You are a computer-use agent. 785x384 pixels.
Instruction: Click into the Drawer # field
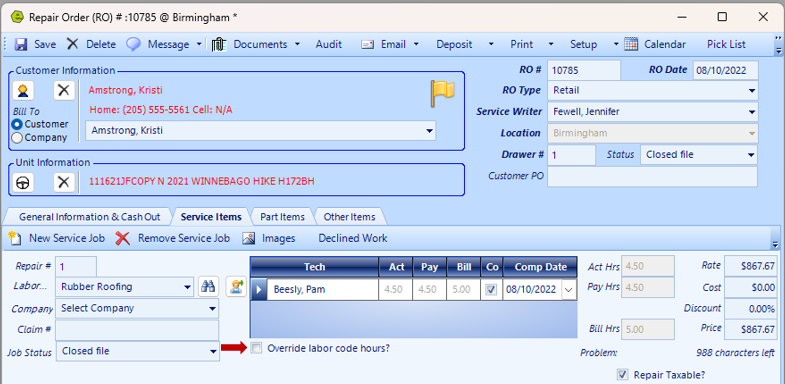(571, 155)
